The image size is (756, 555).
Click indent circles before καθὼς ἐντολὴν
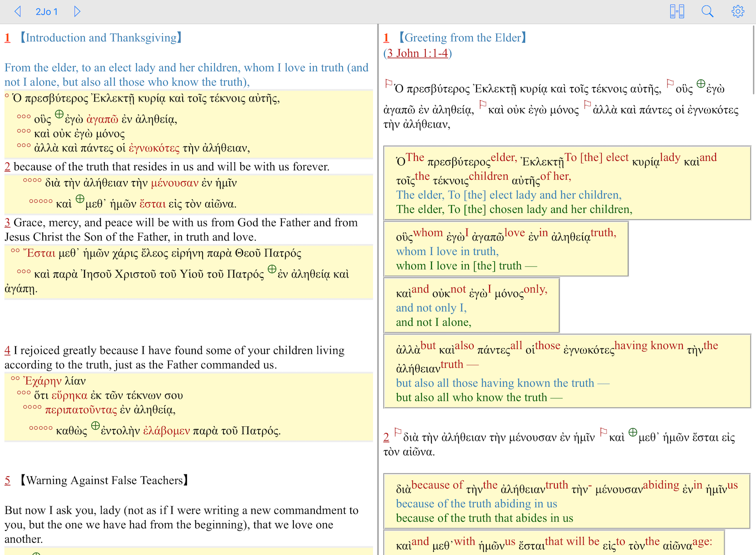tap(41, 428)
